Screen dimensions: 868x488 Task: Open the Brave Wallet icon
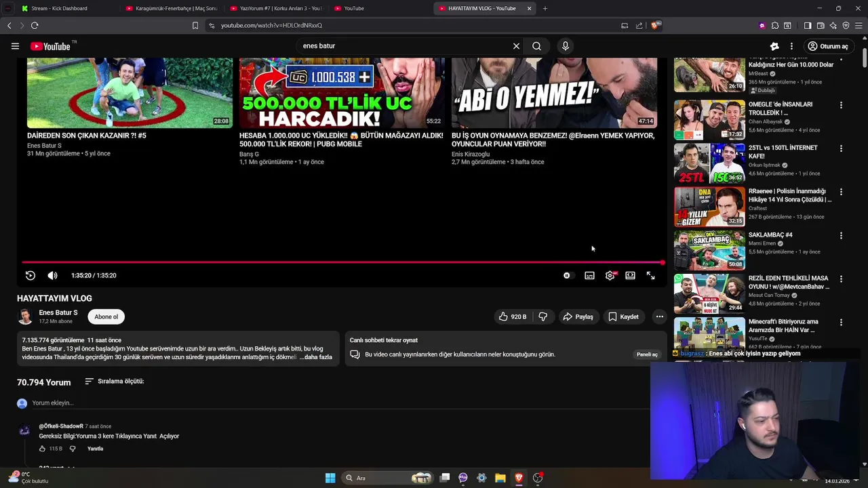coord(821,26)
